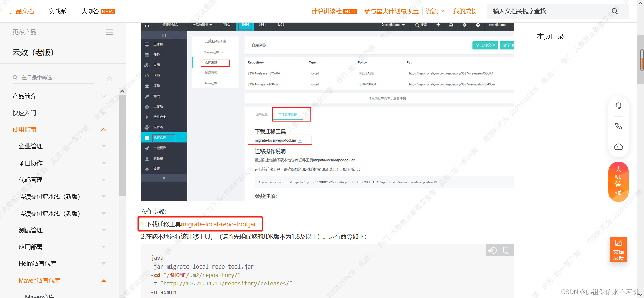This screenshot has width=644, height=298.
Task: Expand the 代码管理 arrow
Action: pos(104,180)
